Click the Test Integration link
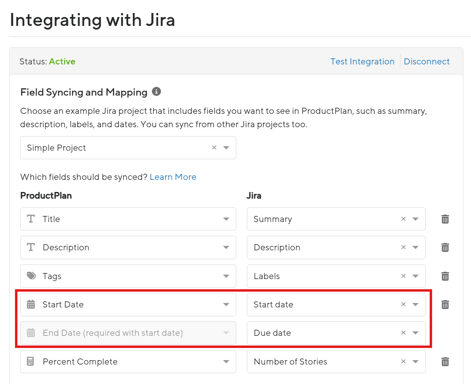The height and width of the screenshot is (384, 471). pyautogui.click(x=362, y=62)
